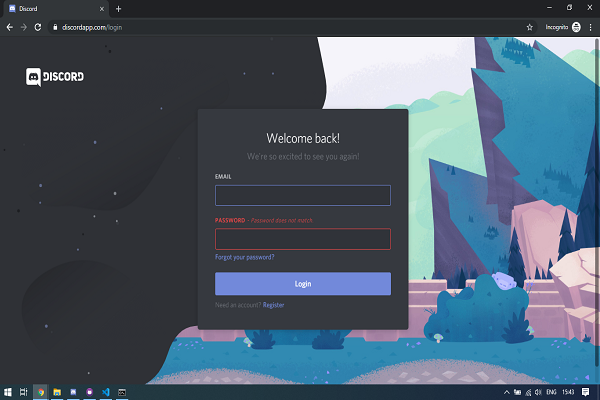Click the battery status tray icon
Viewport: 600px width, 400px height.
[517, 392]
